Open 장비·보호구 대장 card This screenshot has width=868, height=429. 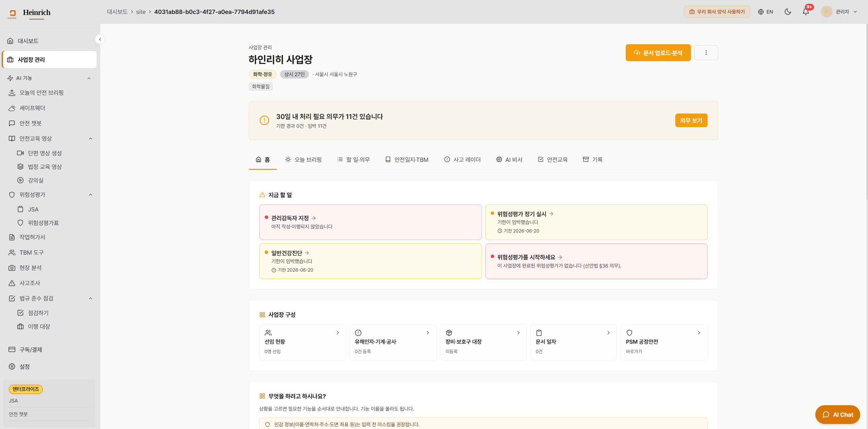[483, 342]
